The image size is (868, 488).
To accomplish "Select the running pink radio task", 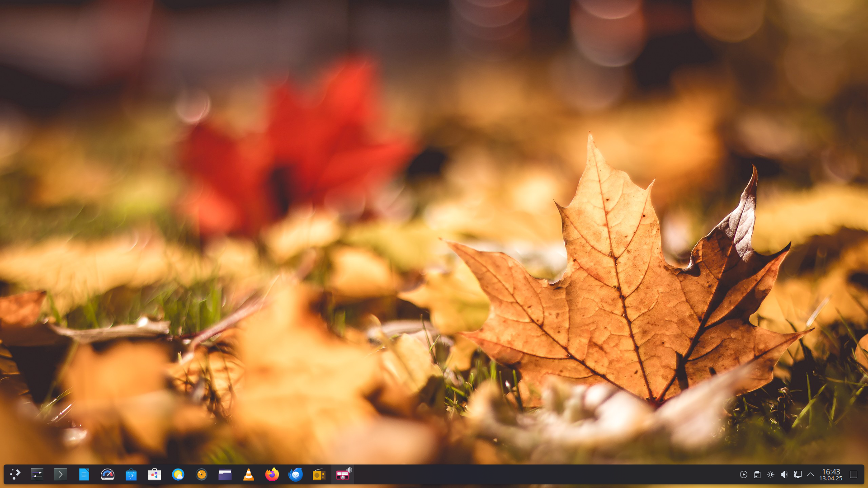I will pyautogui.click(x=343, y=474).
